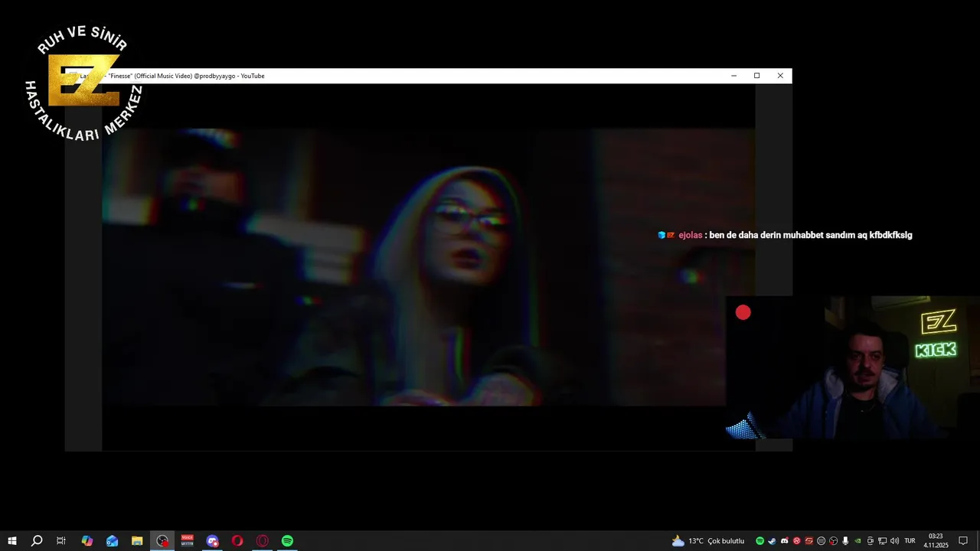Image resolution: width=980 pixels, height=551 pixels.
Task: Open the Windows Start menu
Action: 11,541
